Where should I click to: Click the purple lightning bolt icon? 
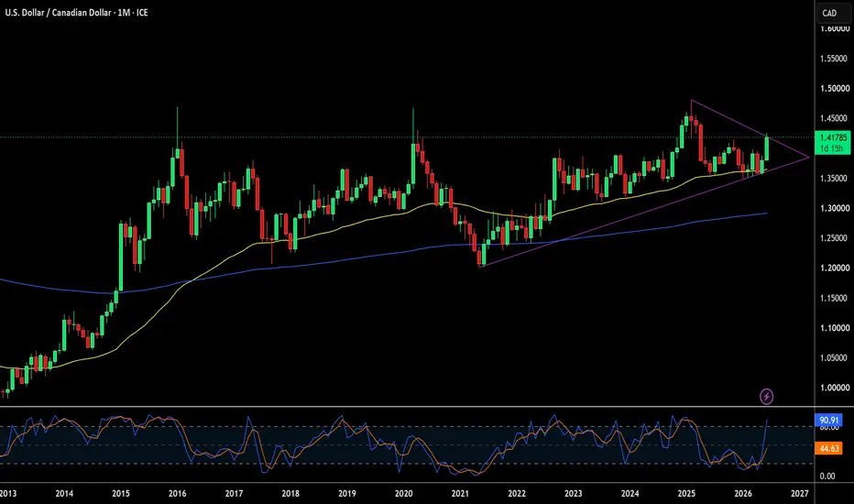766,396
